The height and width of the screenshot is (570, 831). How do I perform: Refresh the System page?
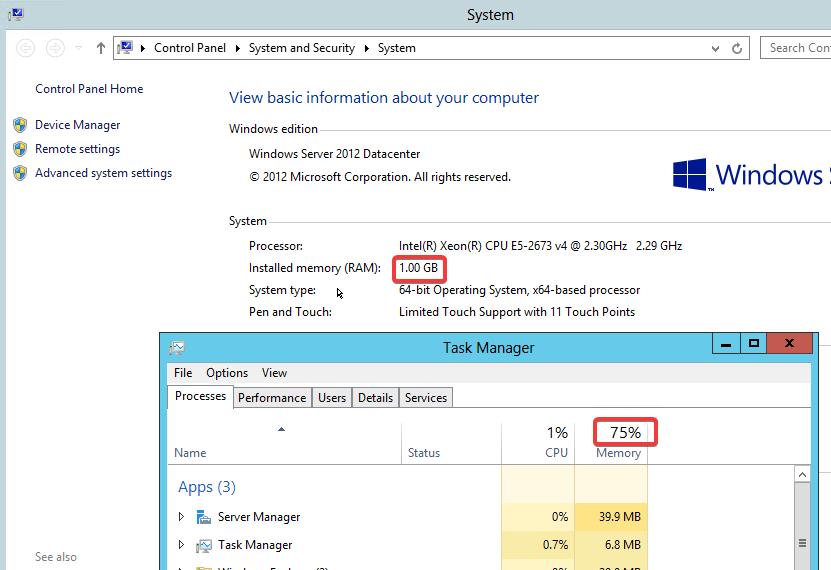tap(737, 49)
